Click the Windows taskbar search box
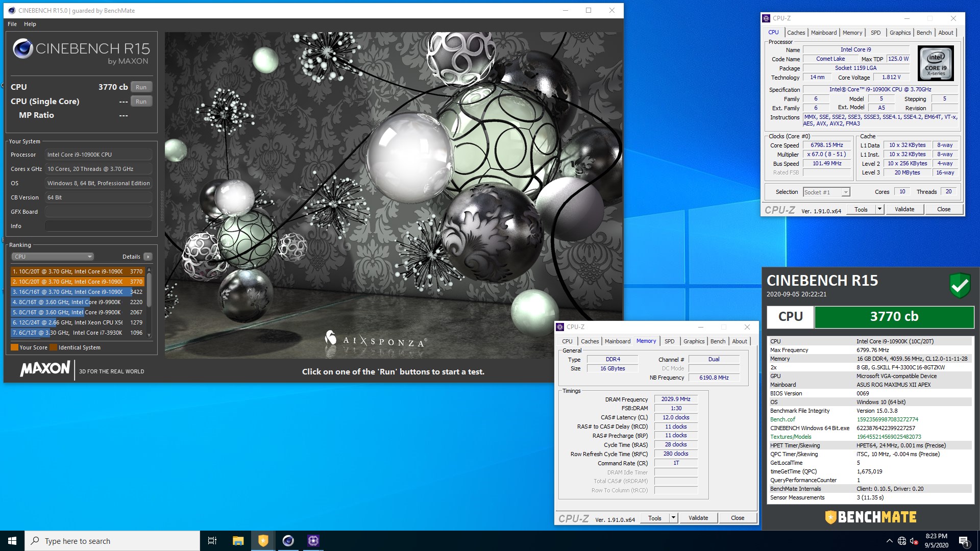980x551 pixels. click(112, 541)
